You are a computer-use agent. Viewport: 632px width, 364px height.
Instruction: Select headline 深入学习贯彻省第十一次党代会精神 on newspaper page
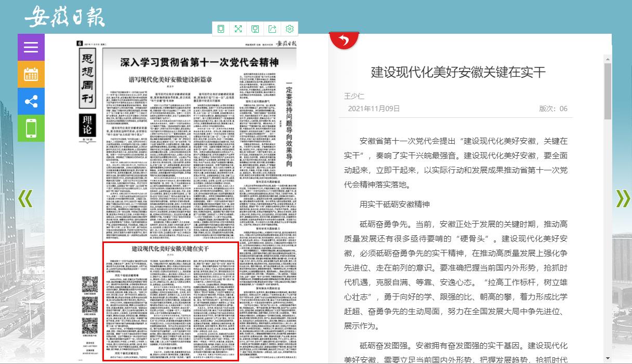click(200, 63)
